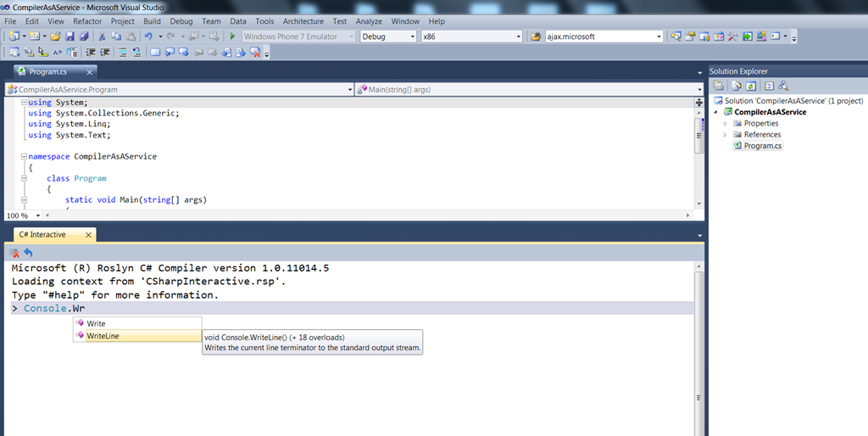Start debugging with the green play icon
This screenshot has height=436, width=868.
232,36
